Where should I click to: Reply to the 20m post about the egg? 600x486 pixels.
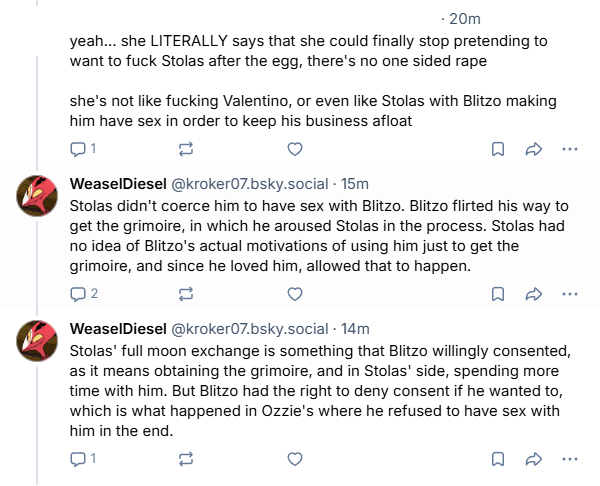[78, 149]
